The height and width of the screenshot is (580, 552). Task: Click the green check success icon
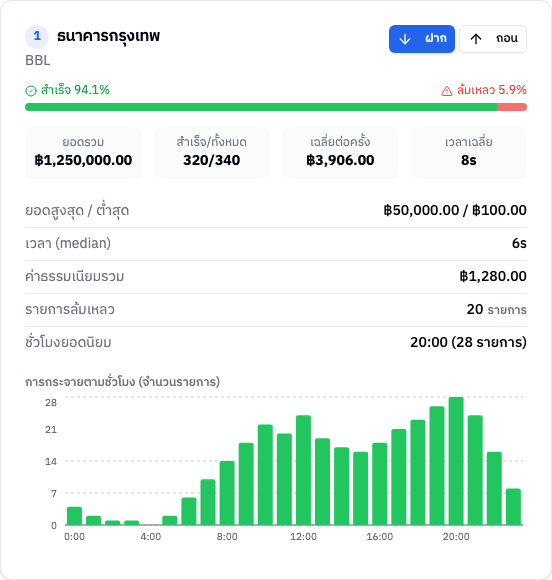[x=31, y=91]
